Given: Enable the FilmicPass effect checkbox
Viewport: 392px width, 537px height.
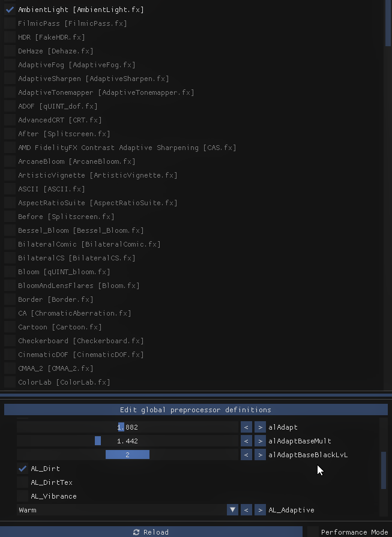Looking at the screenshot, I should [10, 23].
